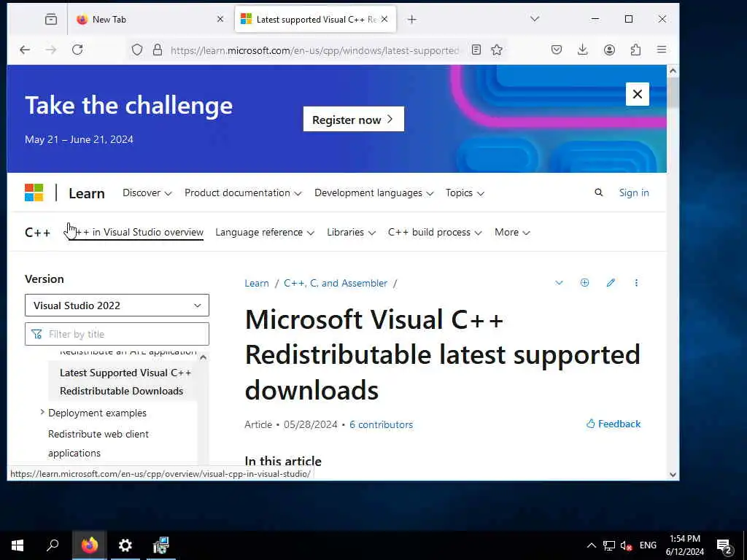The height and width of the screenshot is (560, 747).
Task: Open the 6 contributors link
Action: [381, 424]
